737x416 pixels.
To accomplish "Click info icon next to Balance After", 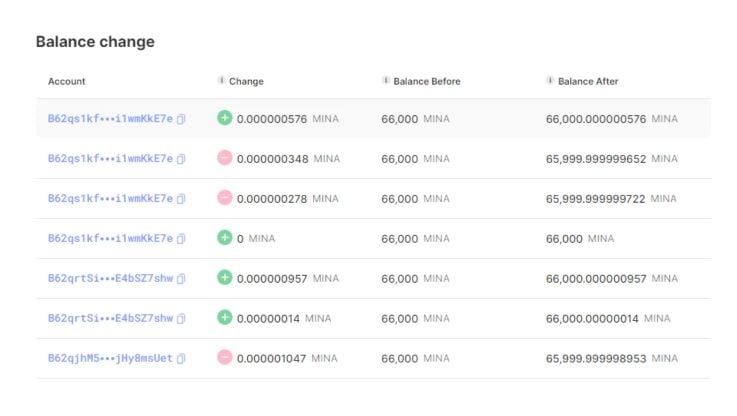I will [x=550, y=81].
